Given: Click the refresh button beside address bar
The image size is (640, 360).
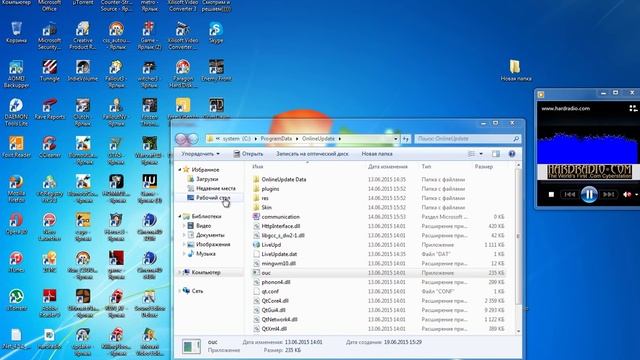Looking at the screenshot, I should (406, 139).
